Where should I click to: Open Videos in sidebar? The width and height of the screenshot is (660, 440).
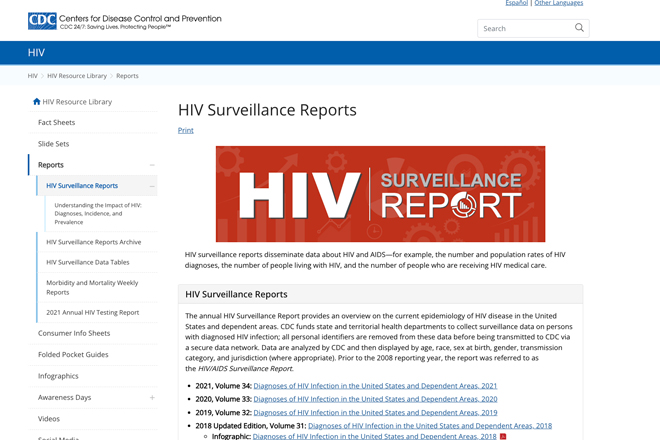[x=49, y=419]
